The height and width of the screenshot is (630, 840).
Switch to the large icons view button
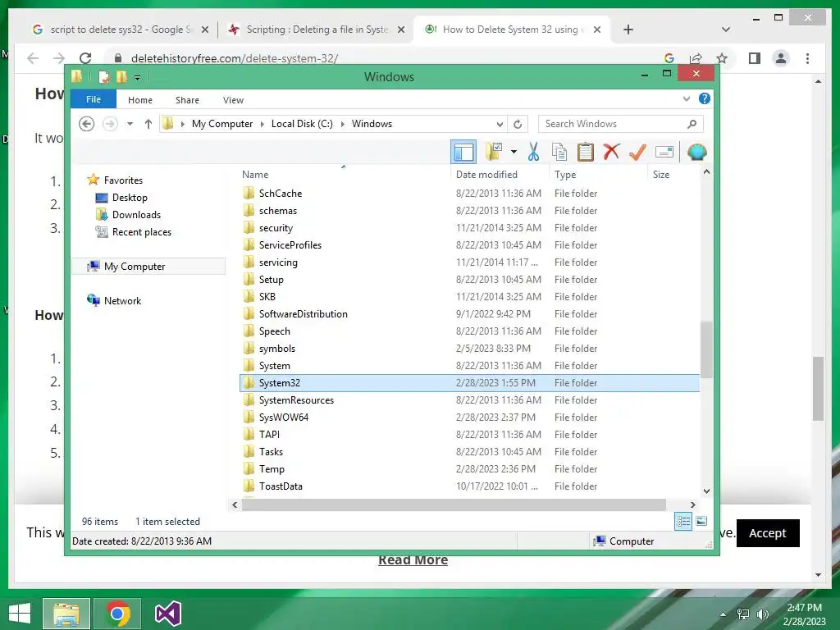click(701, 521)
